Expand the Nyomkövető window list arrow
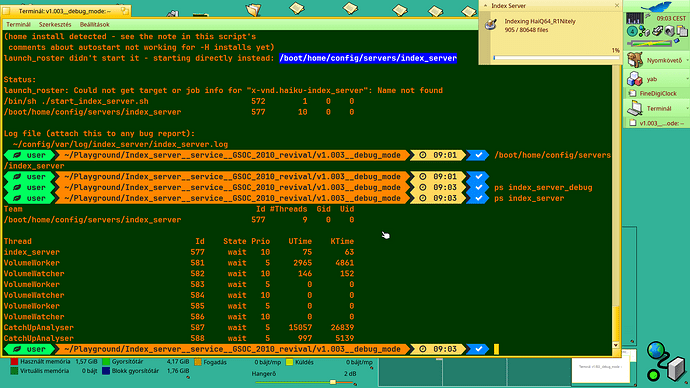 click(x=687, y=60)
